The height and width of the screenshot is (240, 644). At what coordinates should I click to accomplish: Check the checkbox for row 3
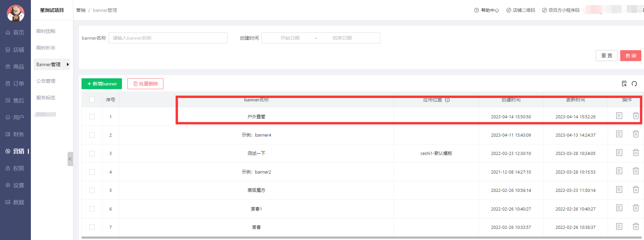(92, 154)
